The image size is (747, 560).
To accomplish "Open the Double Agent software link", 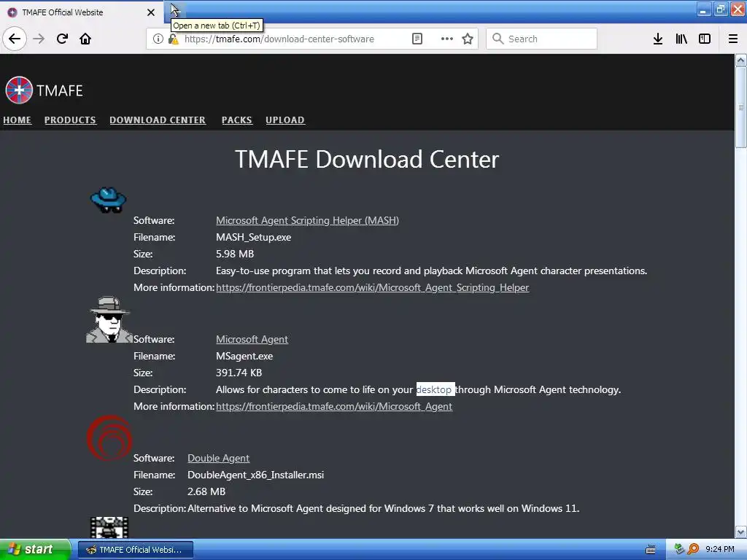I will 218,458.
